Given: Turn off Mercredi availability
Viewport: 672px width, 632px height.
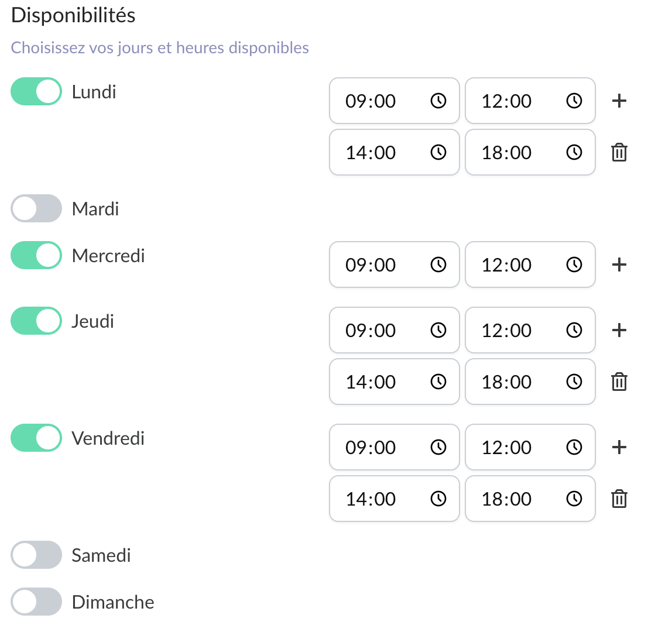Looking at the screenshot, I should [x=36, y=256].
